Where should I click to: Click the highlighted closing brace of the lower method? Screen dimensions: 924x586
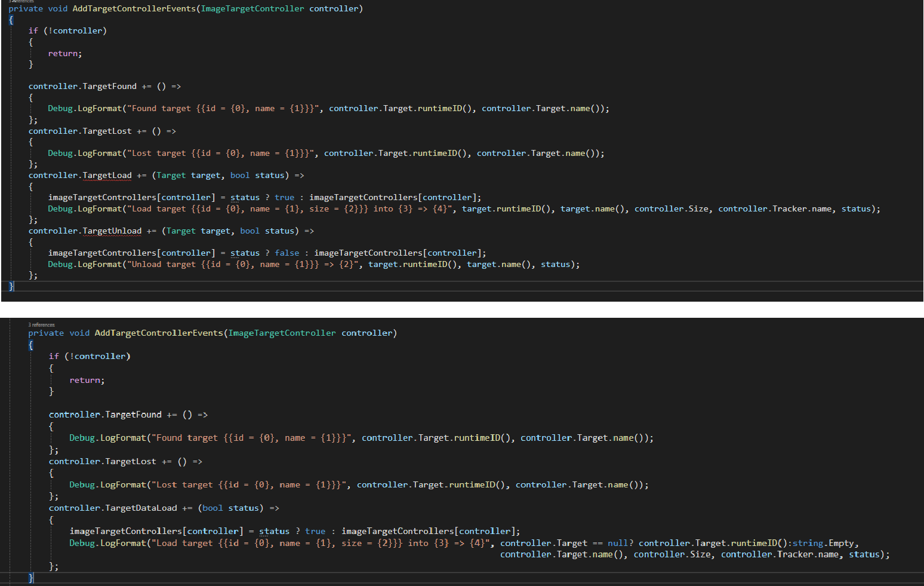pos(31,578)
